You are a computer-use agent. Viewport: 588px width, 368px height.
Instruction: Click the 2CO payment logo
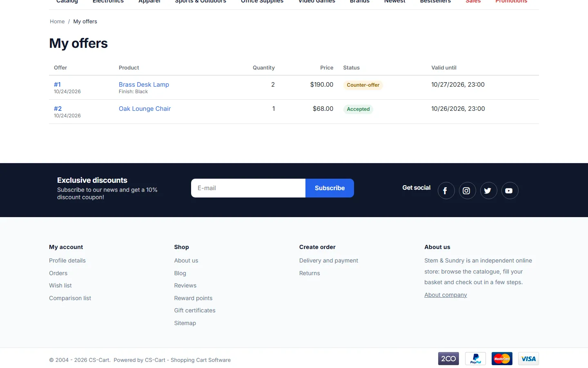448,359
